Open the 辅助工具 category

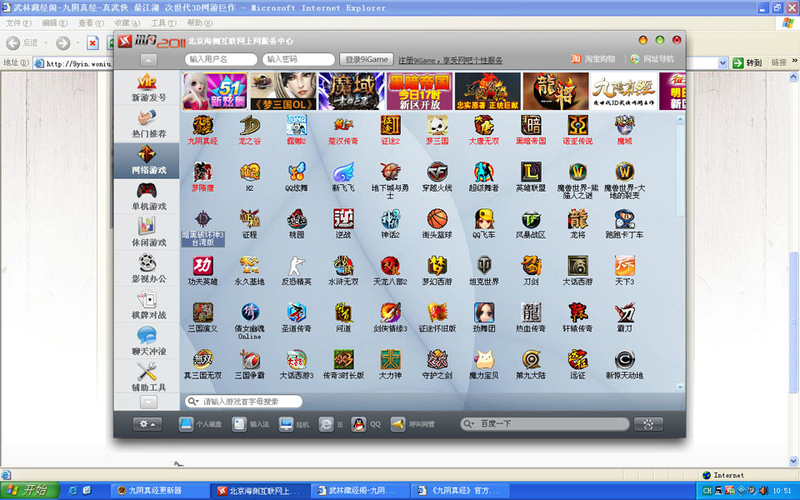pyautogui.click(x=147, y=378)
